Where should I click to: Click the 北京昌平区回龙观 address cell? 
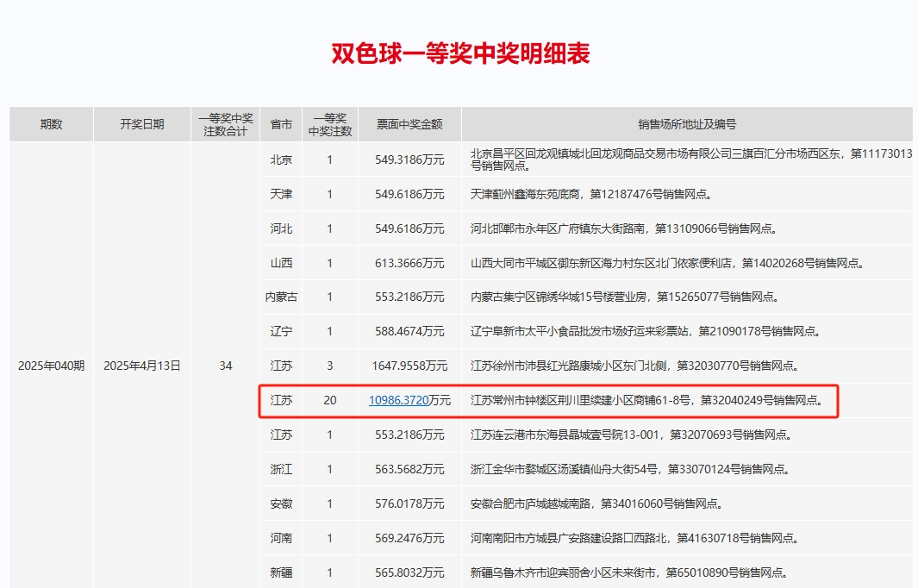tap(687, 160)
